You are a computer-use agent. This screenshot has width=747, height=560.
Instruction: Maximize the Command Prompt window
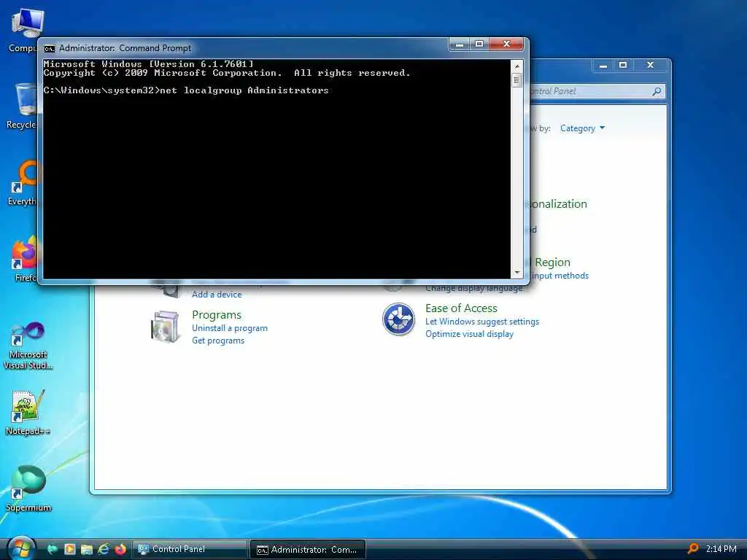click(x=479, y=44)
